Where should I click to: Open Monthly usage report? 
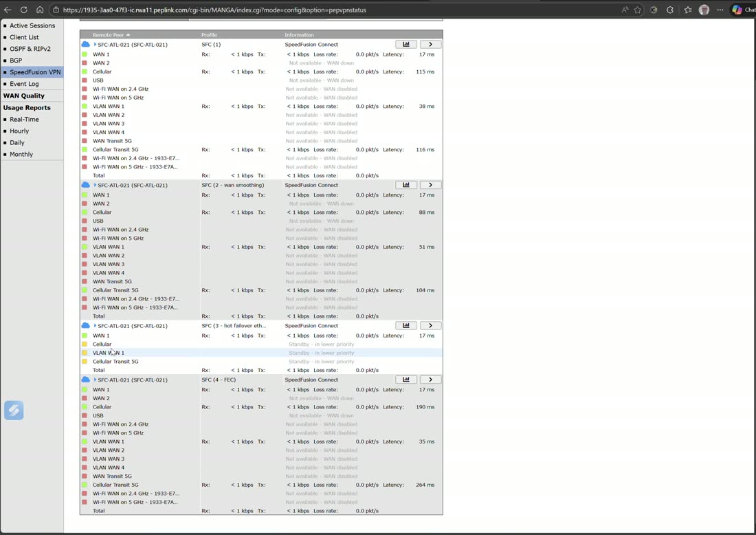21,154
